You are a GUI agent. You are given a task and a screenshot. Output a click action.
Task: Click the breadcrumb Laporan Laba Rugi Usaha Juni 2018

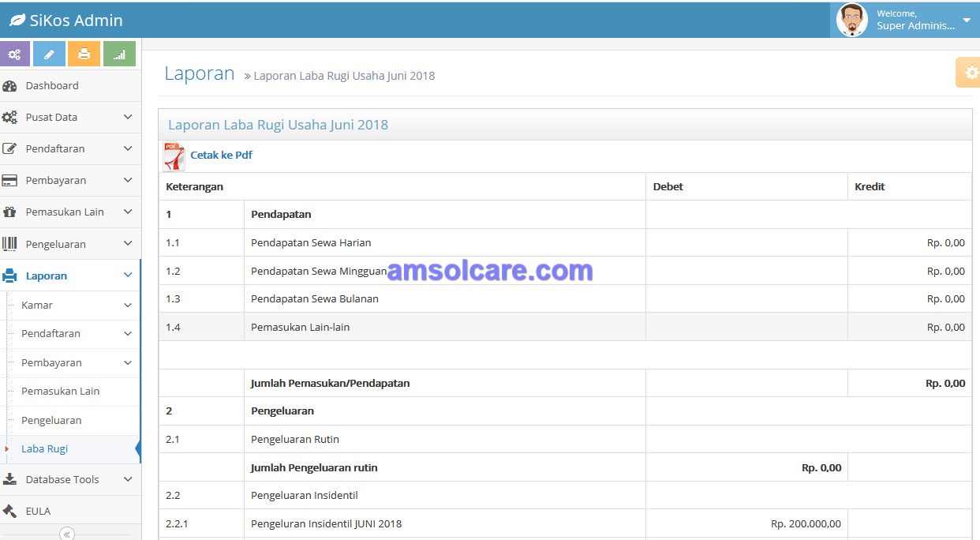pos(344,76)
